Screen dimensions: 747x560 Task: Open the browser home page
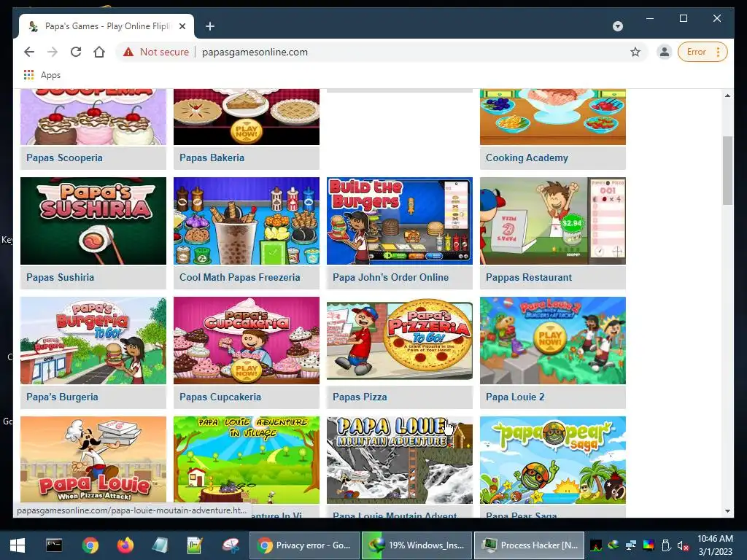(99, 52)
